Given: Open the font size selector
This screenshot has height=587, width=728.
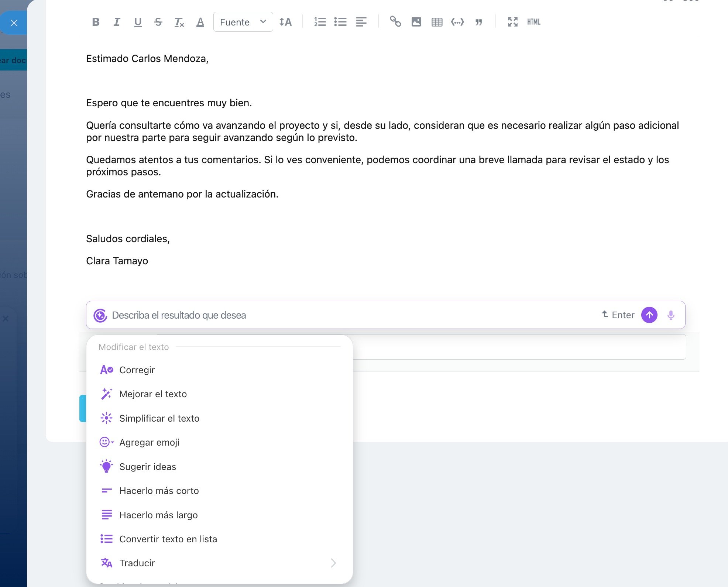Looking at the screenshot, I should [285, 22].
